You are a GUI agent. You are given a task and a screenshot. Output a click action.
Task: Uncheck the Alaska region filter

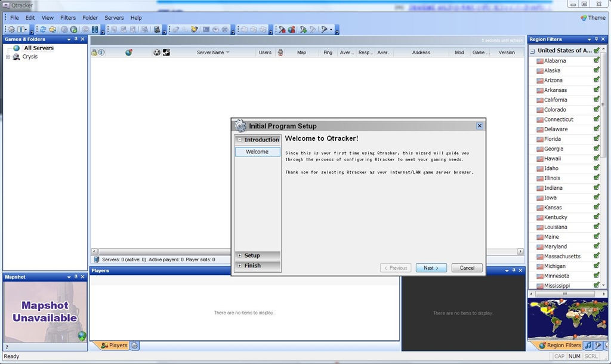tap(597, 70)
